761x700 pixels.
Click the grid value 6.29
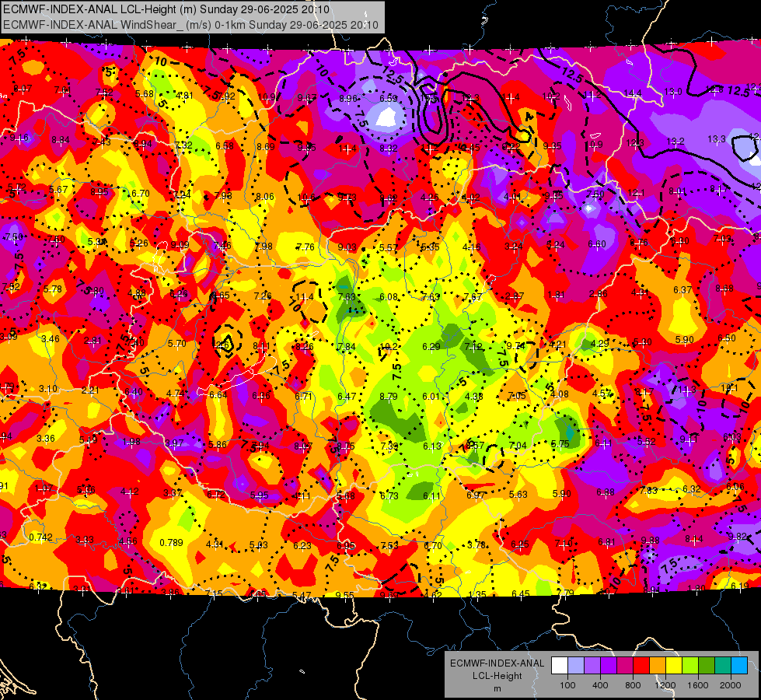[431, 346]
